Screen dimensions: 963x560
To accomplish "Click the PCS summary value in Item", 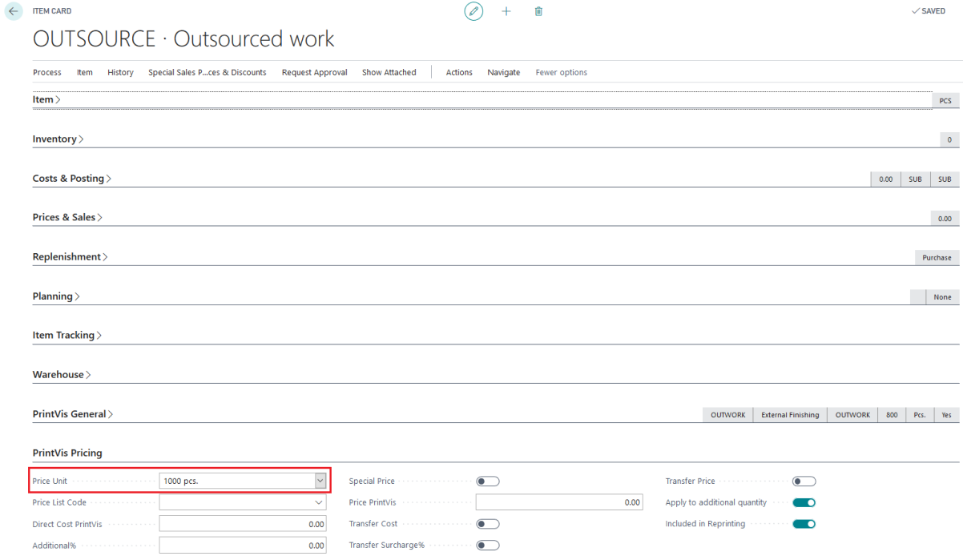I will [x=945, y=101].
